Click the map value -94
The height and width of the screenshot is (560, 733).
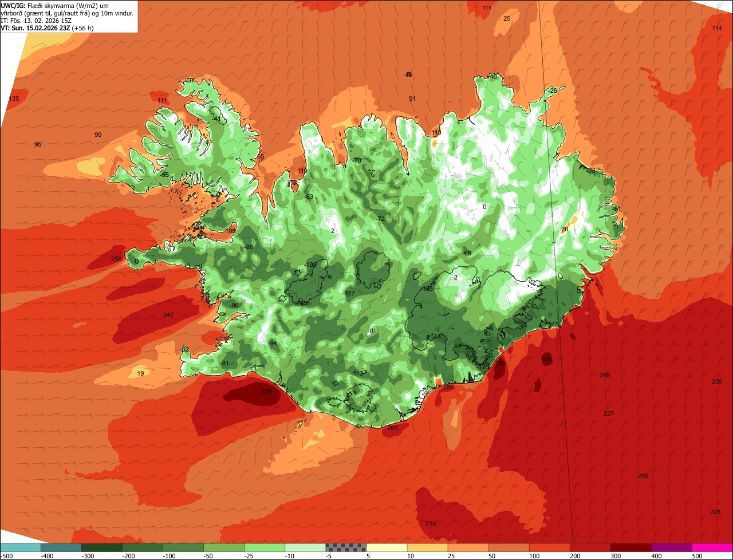(x=273, y=343)
